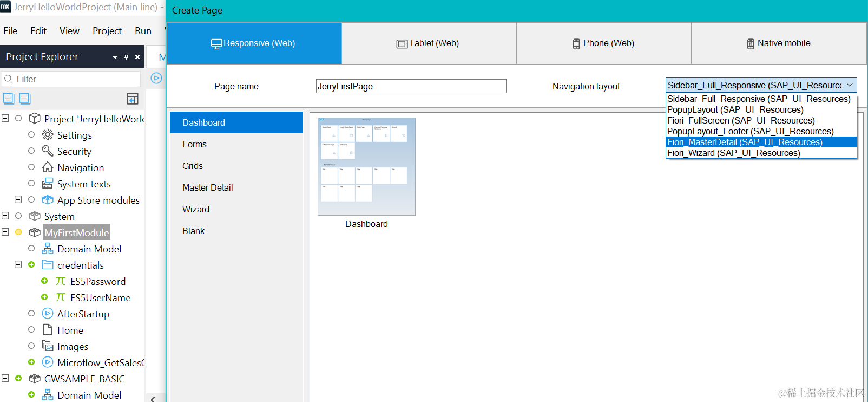This screenshot has height=402, width=868.
Task: Click the MyFirstModule module icon
Action: [x=35, y=232]
